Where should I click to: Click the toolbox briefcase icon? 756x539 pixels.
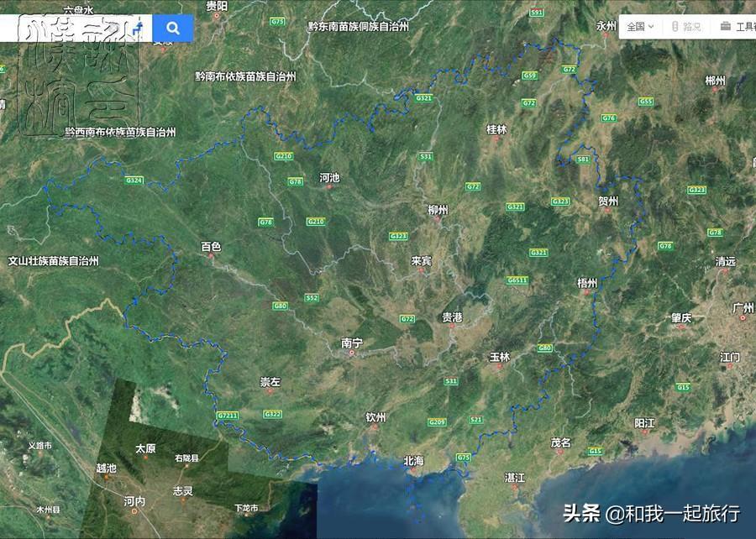point(725,27)
